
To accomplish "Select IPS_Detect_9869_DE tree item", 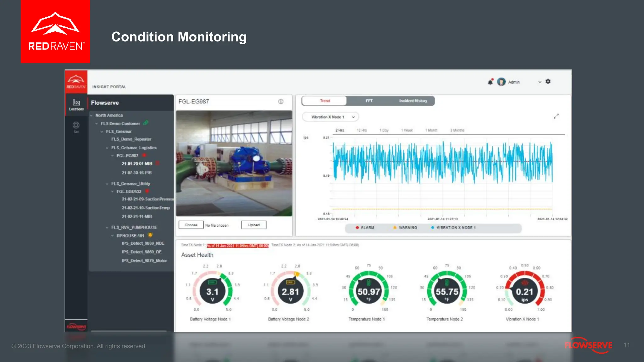I will tap(142, 252).
